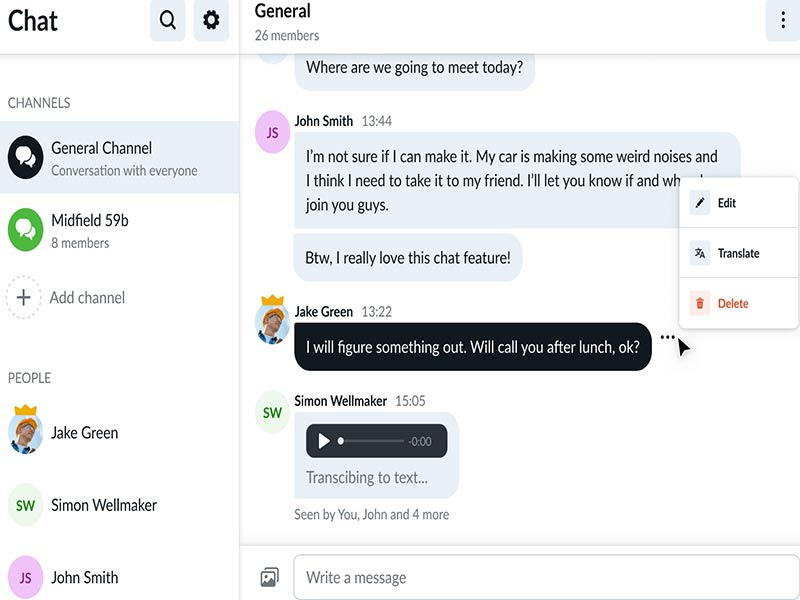Click the green Midfield 59b channel icon
This screenshot has height=600, width=800.
(25, 230)
